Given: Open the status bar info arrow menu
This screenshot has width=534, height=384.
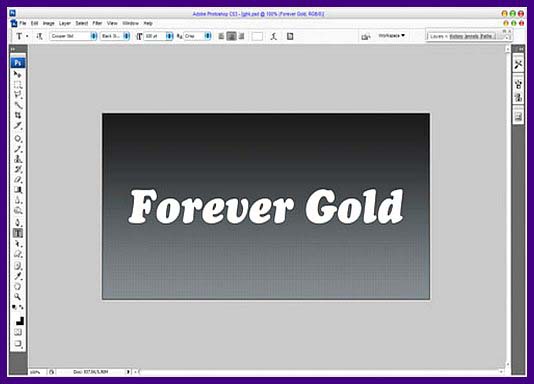Looking at the screenshot, I should click(x=128, y=372).
